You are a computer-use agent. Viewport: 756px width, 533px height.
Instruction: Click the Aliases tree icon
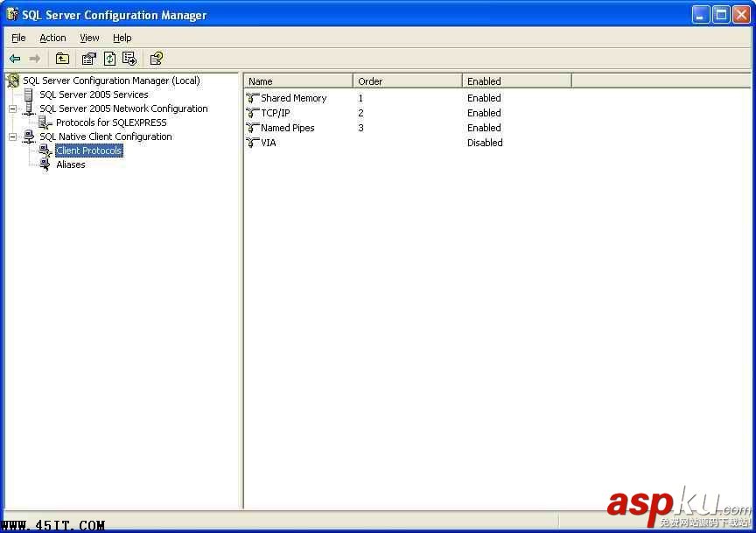tap(45, 165)
